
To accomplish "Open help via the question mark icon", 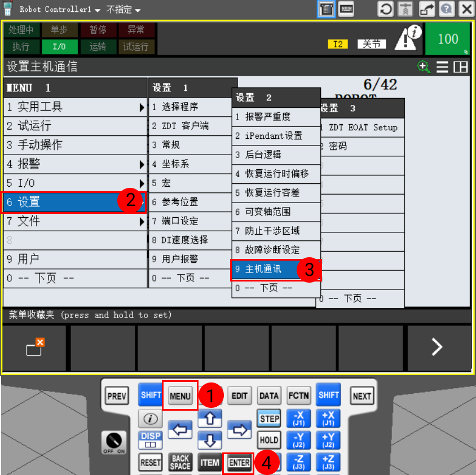I will click(447, 9).
